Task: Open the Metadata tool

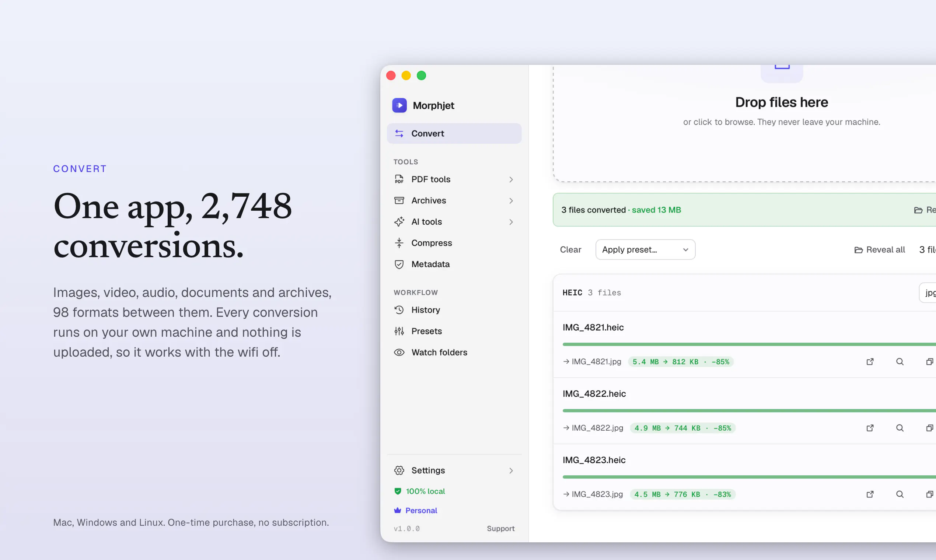Action: (454, 264)
